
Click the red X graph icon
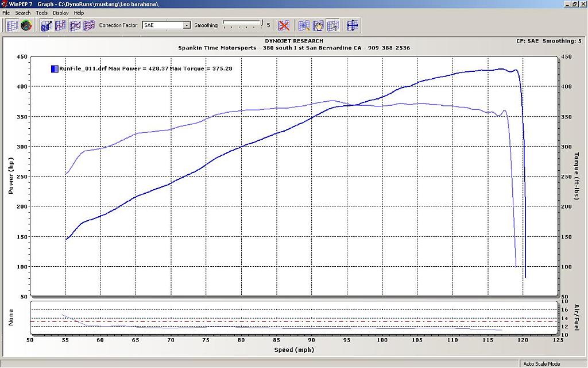(x=284, y=25)
